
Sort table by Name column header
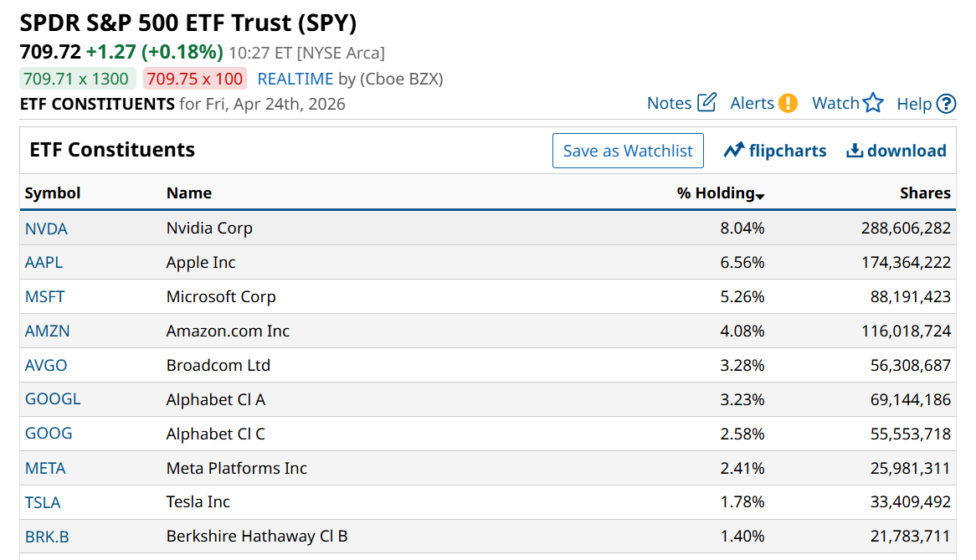click(x=189, y=193)
